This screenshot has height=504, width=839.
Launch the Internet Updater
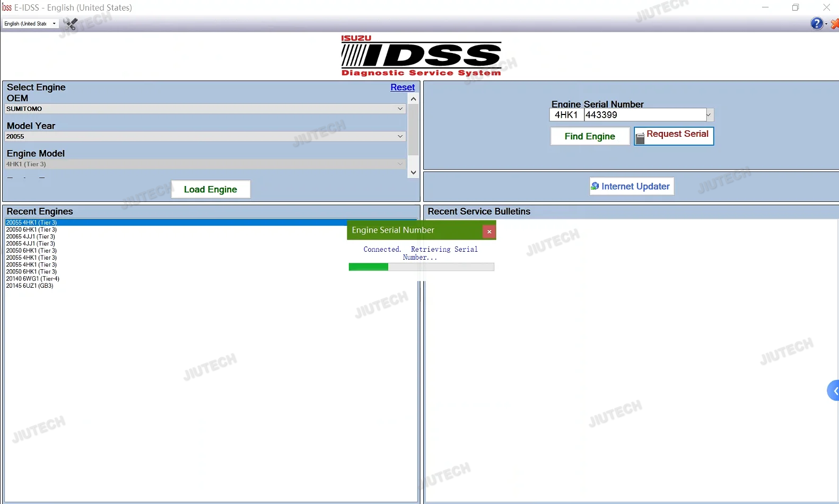pos(632,186)
